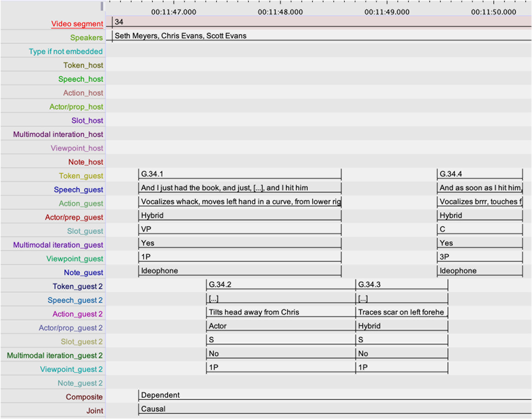Click the 00:11:50.000 time ruler mark
The height and width of the screenshot is (419, 532).
pos(494,12)
